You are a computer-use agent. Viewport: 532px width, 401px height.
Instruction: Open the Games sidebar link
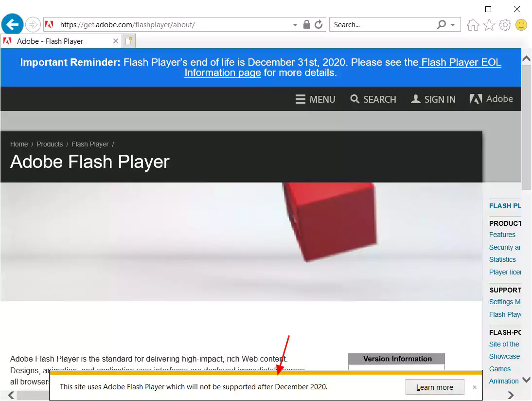tap(499, 369)
